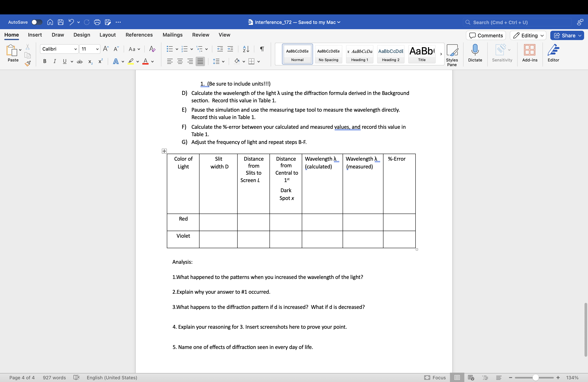The image size is (588, 382).
Task: Click the table move handle icon
Action: [x=164, y=151]
